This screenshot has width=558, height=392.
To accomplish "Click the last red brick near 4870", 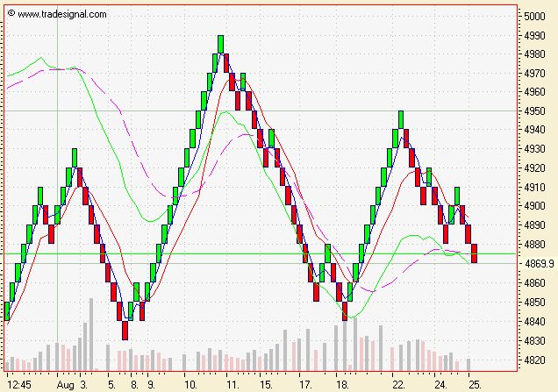I will [474, 253].
